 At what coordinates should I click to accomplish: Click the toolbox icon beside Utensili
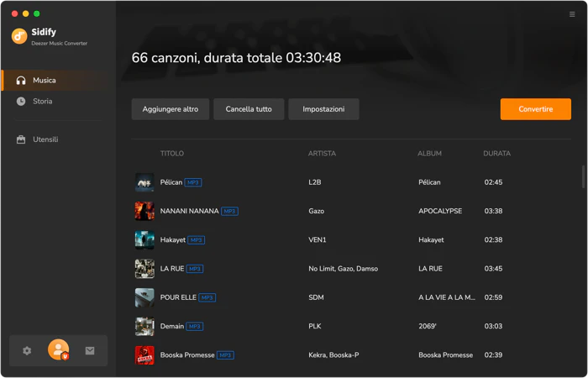click(x=21, y=139)
